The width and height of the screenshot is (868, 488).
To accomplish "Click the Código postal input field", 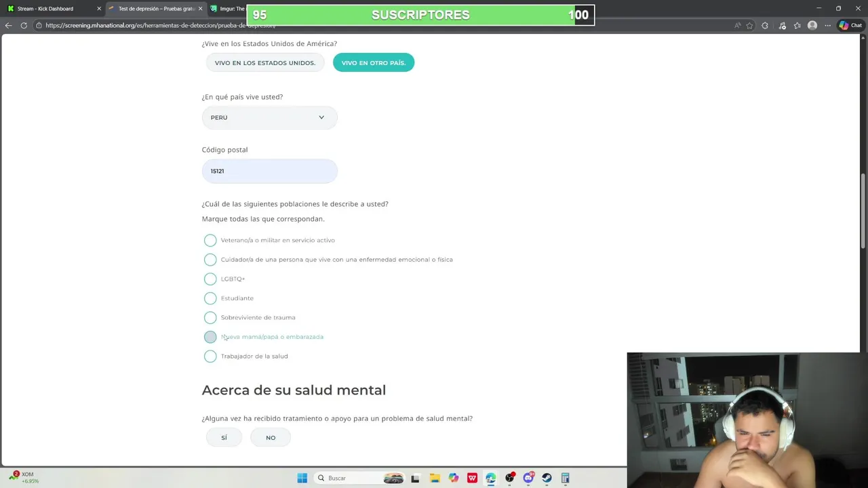I will (269, 171).
